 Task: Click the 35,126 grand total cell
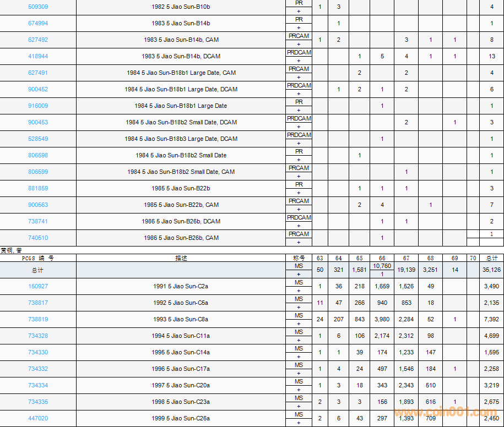pos(491,270)
